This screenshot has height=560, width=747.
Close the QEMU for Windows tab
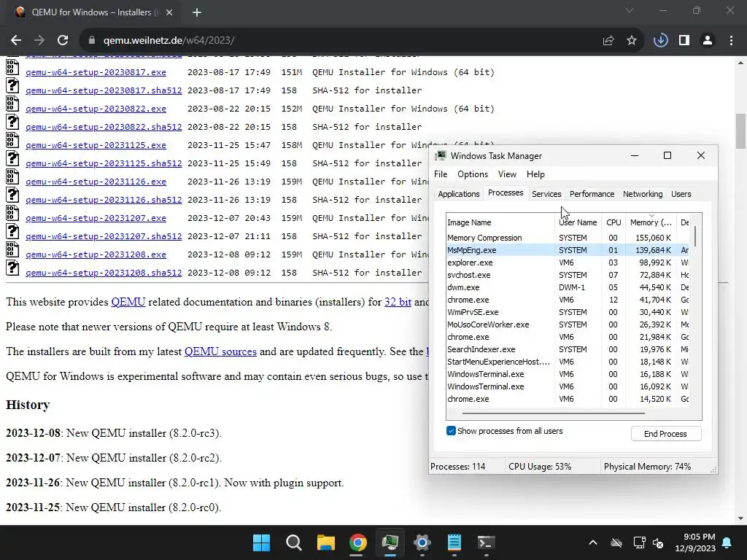tap(169, 12)
